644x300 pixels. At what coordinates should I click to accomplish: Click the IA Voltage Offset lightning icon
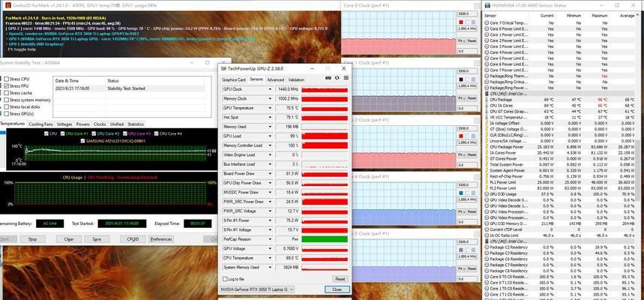(487, 123)
